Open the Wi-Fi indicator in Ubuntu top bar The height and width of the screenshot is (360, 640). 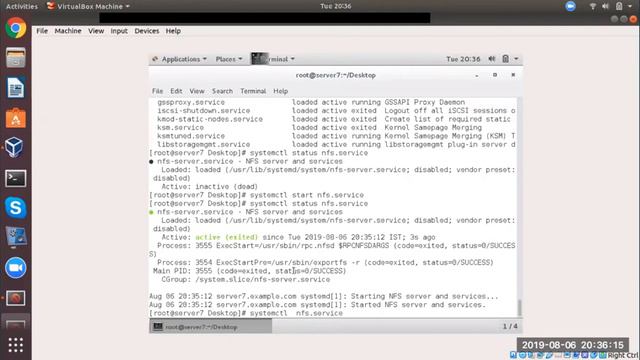pos(593,6)
